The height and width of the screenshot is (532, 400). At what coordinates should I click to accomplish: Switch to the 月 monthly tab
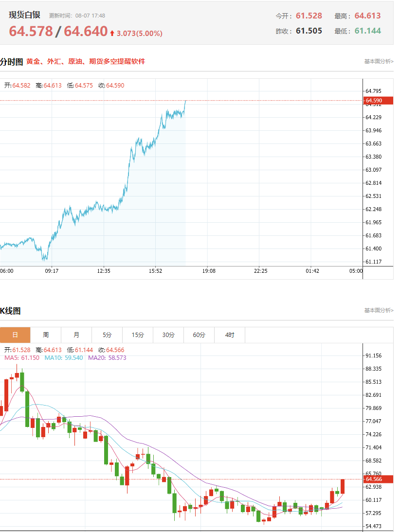point(76,335)
